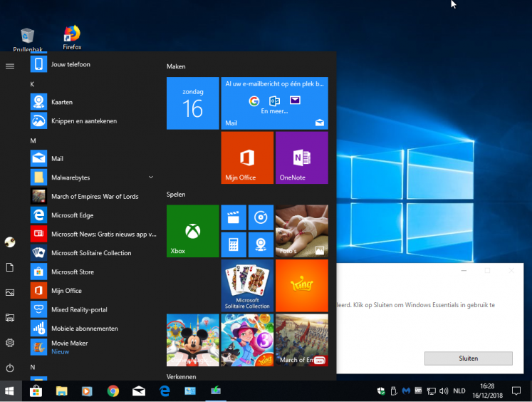Click the Mijn Office tile
The width and height of the screenshot is (532, 402).
(247, 158)
